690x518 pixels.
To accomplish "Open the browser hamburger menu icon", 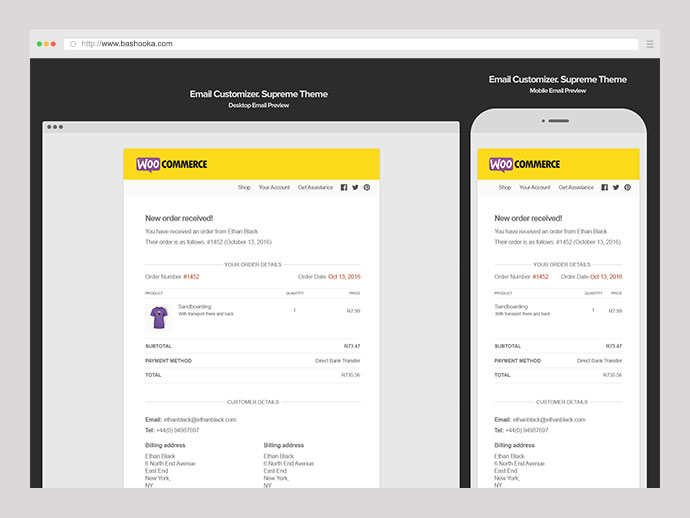I will click(x=650, y=44).
